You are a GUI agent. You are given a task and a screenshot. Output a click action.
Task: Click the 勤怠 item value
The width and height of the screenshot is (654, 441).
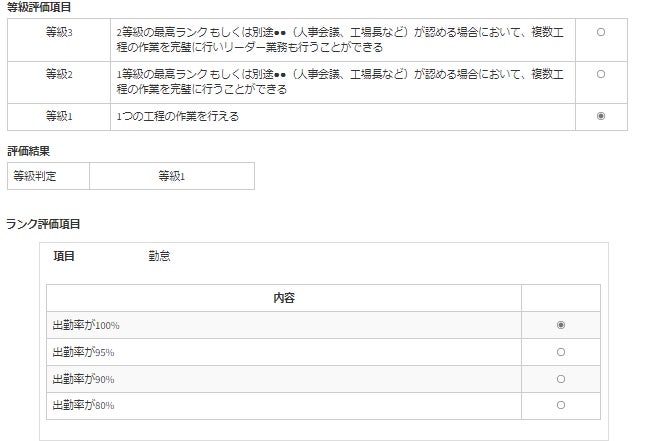[x=159, y=256]
